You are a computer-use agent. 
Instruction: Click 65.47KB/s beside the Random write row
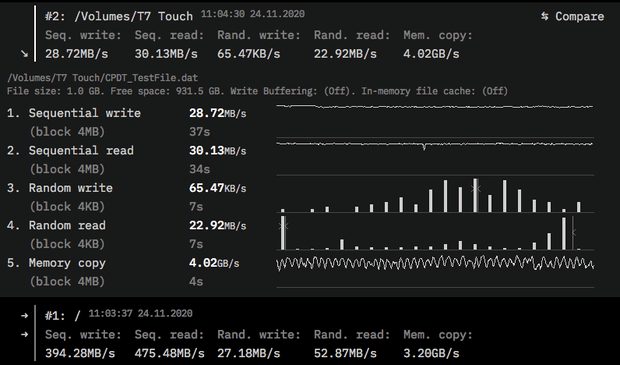(x=217, y=188)
